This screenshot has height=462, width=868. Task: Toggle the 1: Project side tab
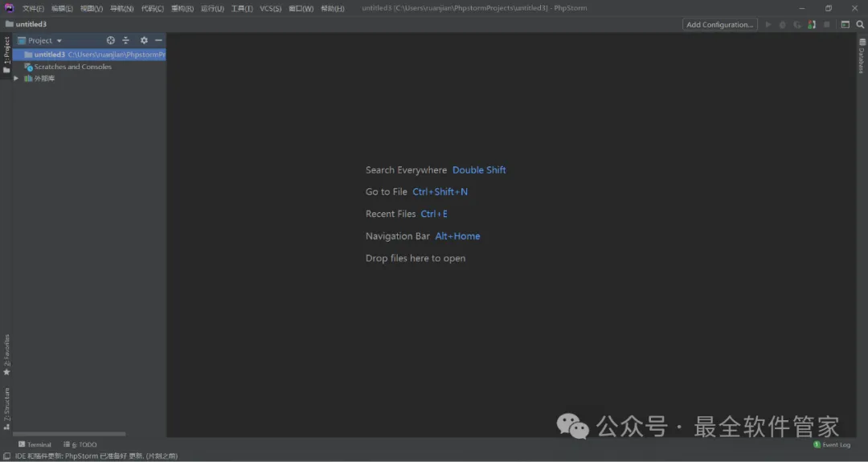(x=6, y=55)
